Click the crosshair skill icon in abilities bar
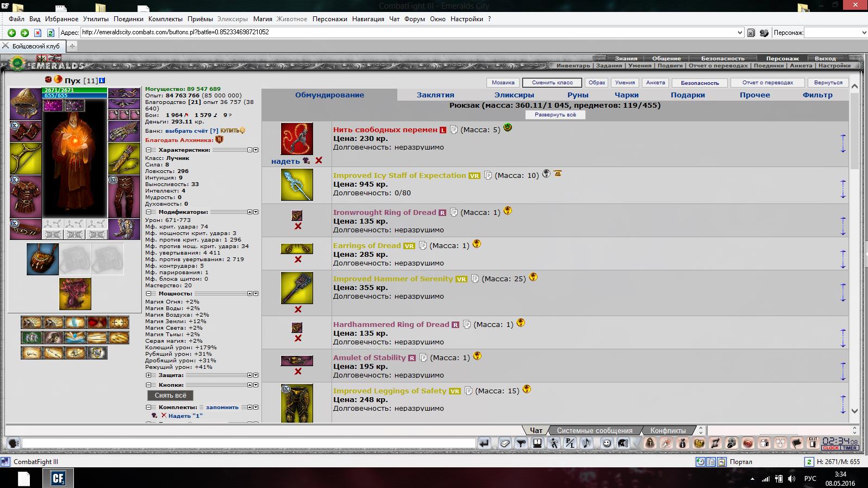 pos(118,323)
